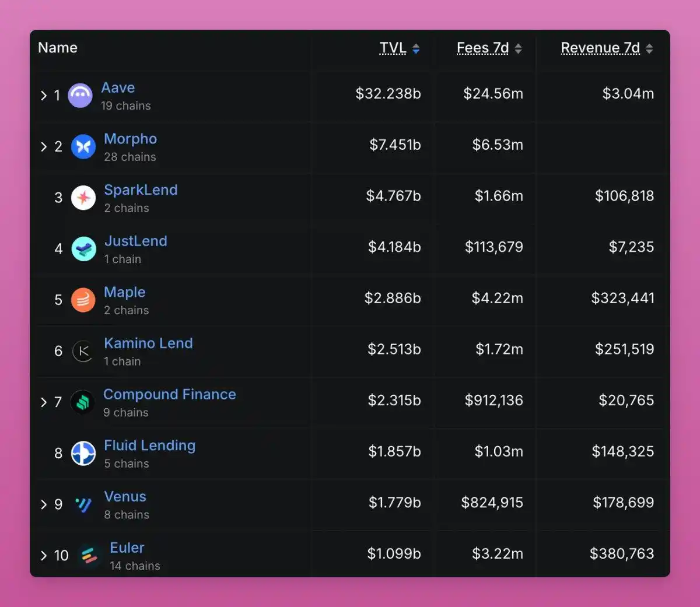
Task: Open the Maple protocol page
Action: click(x=124, y=292)
